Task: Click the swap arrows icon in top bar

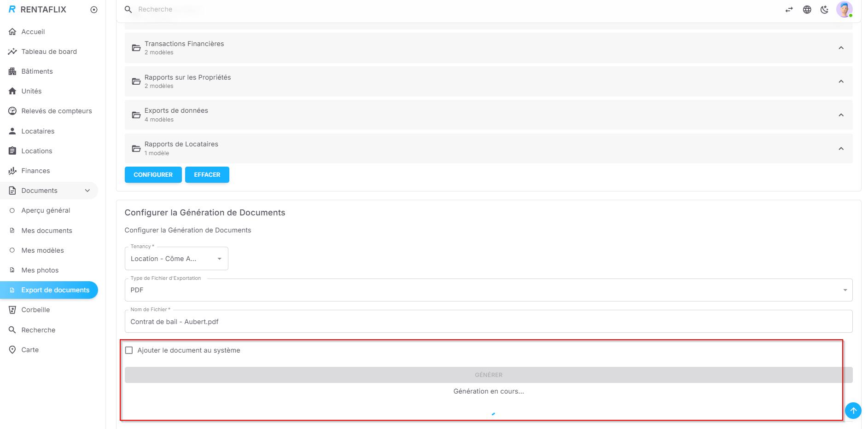Action: click(x=789, y=10)
